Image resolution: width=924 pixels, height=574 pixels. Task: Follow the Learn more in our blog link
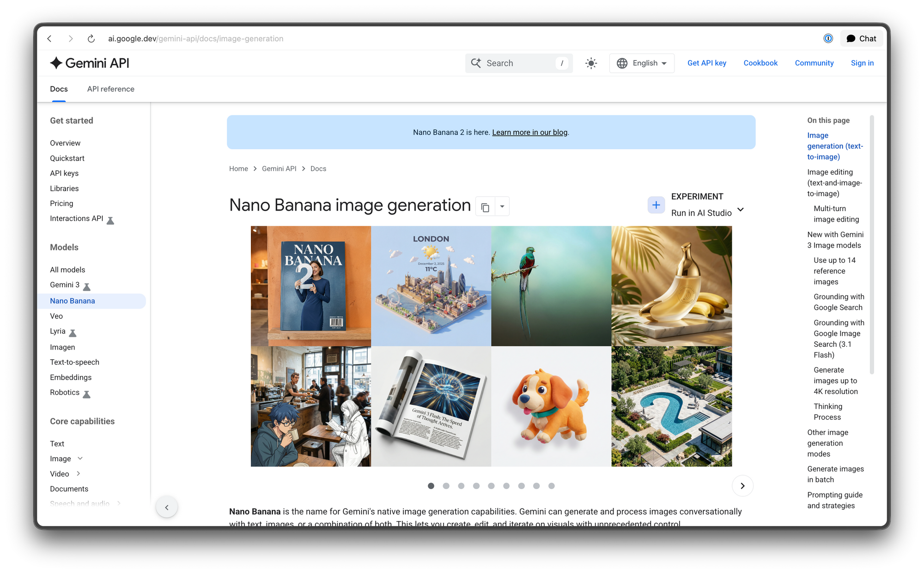[529, 133]
